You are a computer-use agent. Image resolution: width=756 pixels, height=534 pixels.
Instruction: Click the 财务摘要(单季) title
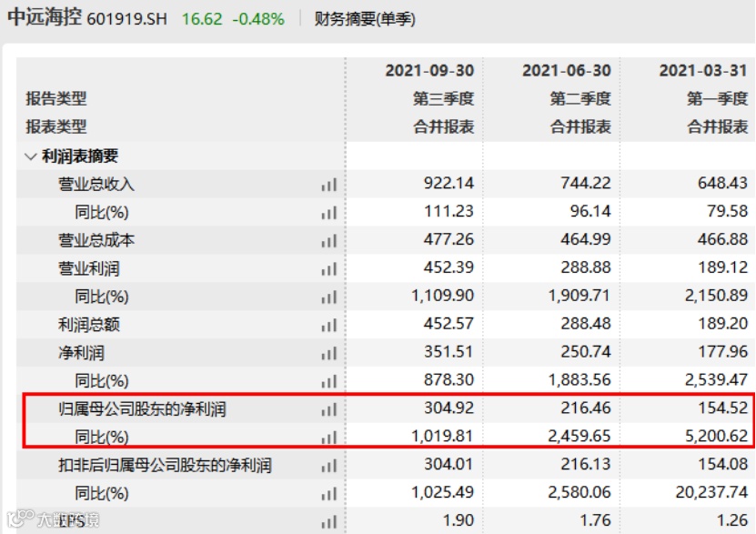coord(365,19)
